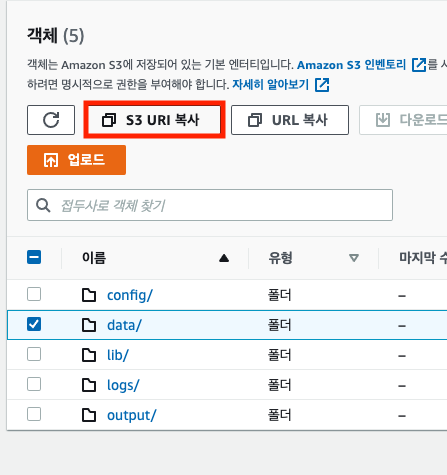Image resolution: width=447 pixels, height=475 pixels.
Task: Click the folder icon next to lib/
Action: pyautogui.click(x=89, y=355)
